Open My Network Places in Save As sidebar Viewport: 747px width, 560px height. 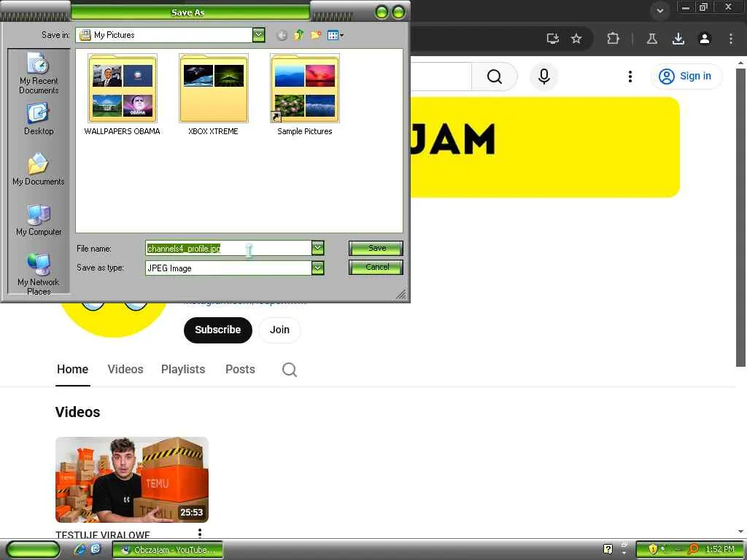39,273
